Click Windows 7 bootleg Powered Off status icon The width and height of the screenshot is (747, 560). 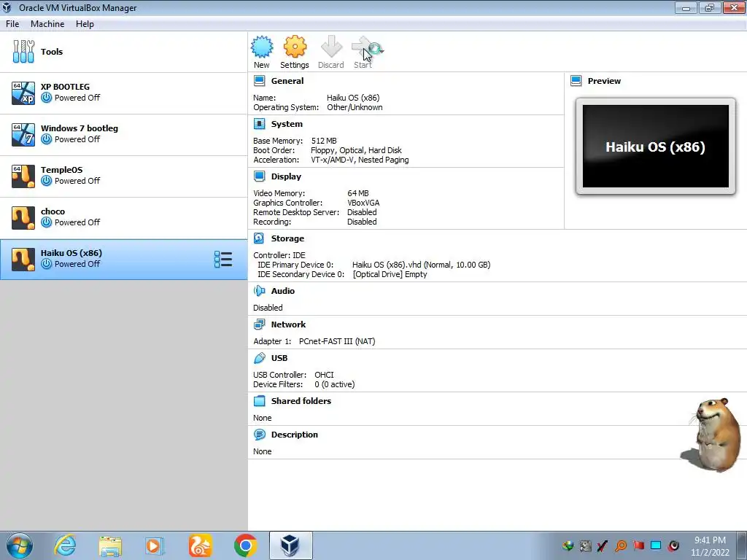click(x=46, y=139)
